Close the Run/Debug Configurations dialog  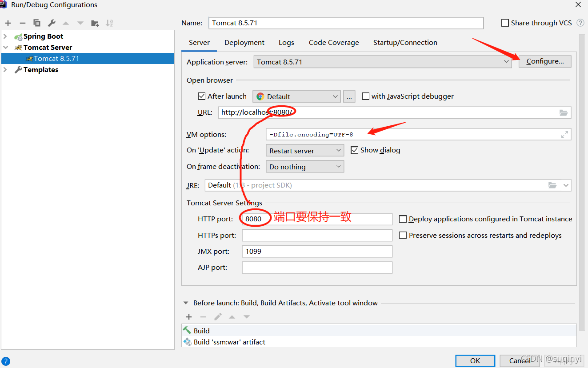(578, 5)
